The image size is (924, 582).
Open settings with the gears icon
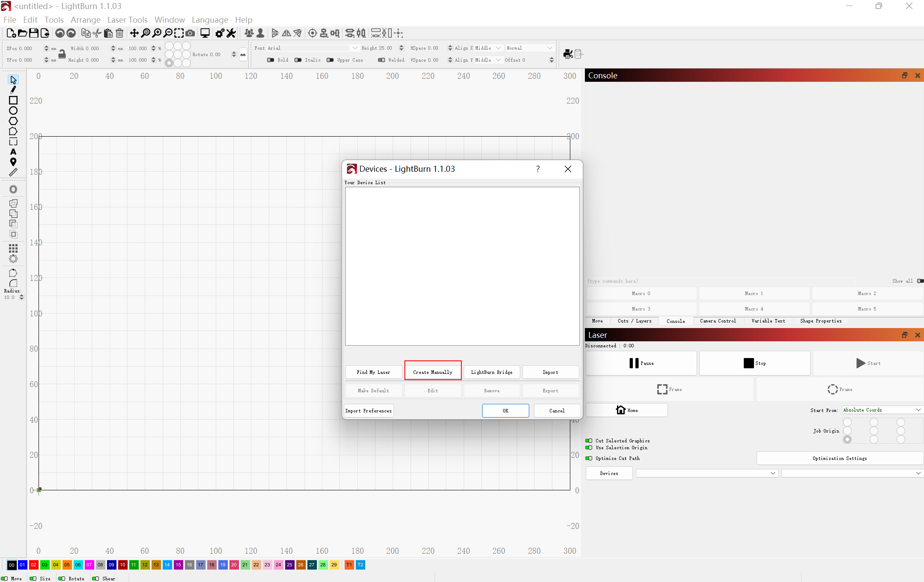(220, 33)
